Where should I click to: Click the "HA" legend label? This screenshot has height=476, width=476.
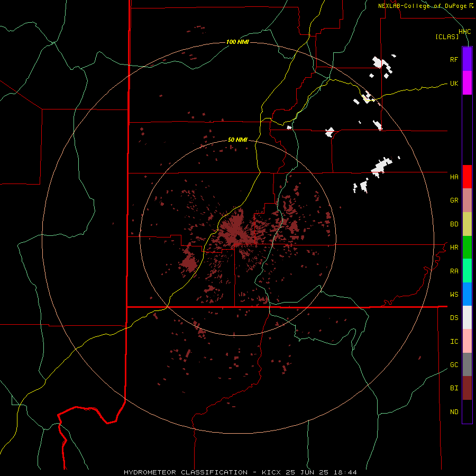454,177
